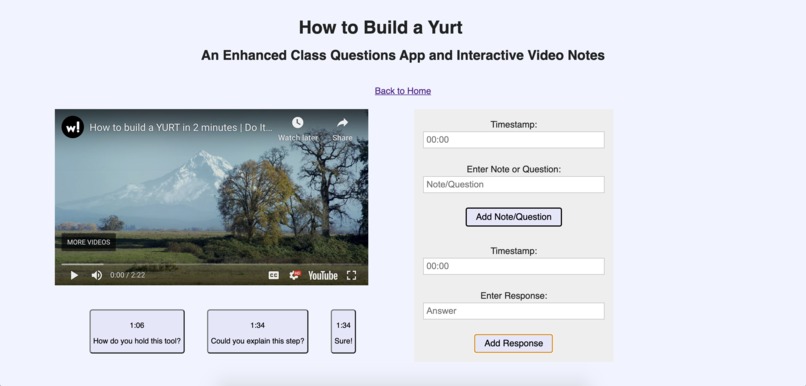
Task: Open the 1:34 'Sure!' response card
Action: coord(343,332)
